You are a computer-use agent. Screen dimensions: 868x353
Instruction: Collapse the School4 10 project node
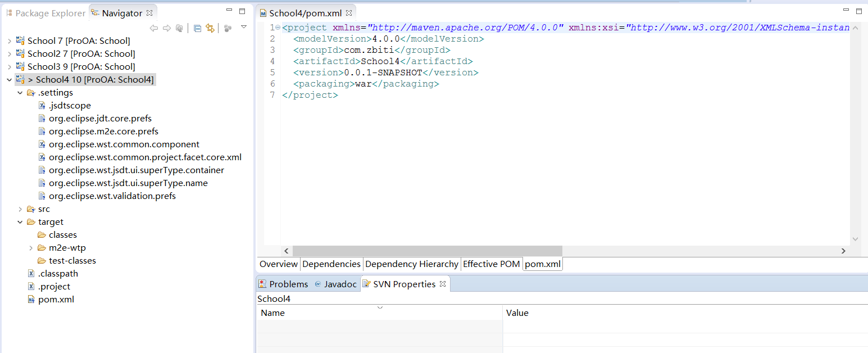coord(9,80)
